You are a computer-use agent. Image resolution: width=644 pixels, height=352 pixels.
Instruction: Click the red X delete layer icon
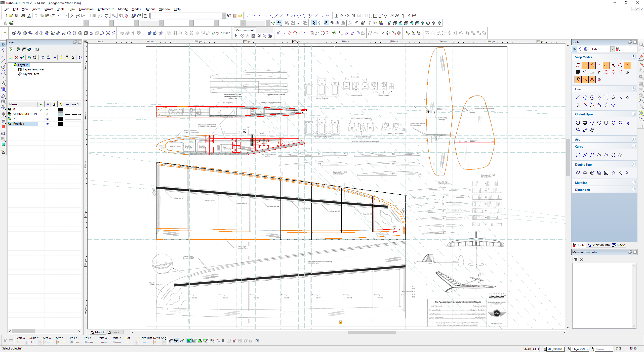pos(16,58)
